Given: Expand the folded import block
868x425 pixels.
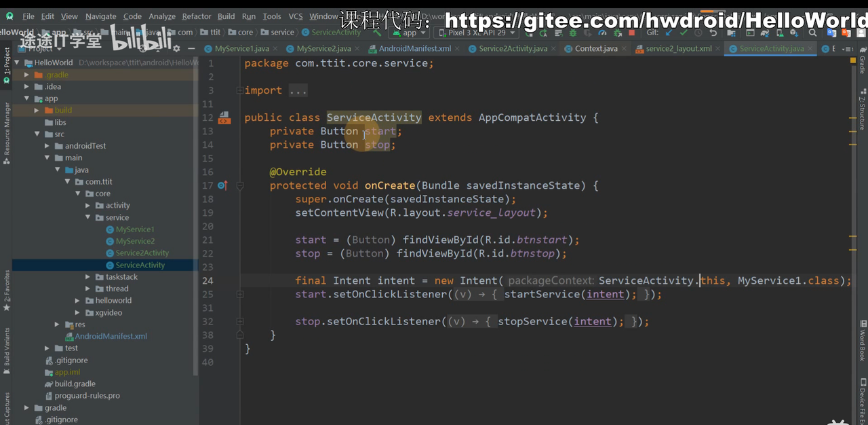Looking at the screenshot, I should pos(239,90).
